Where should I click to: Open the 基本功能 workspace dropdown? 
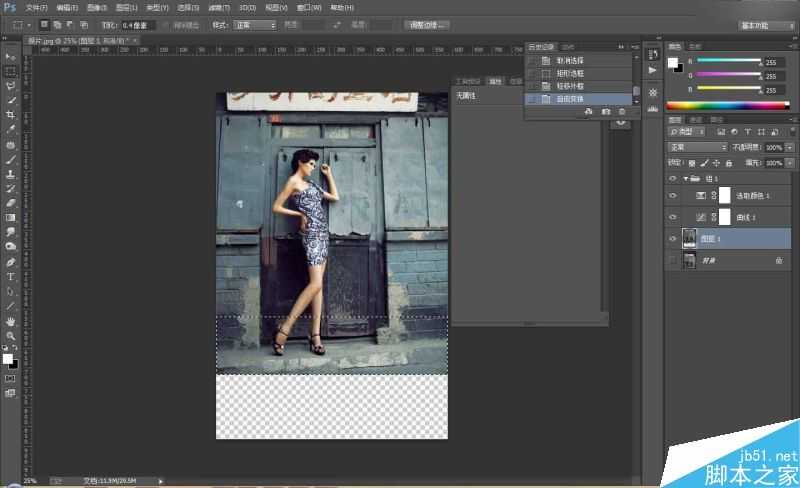click(766, 24)
